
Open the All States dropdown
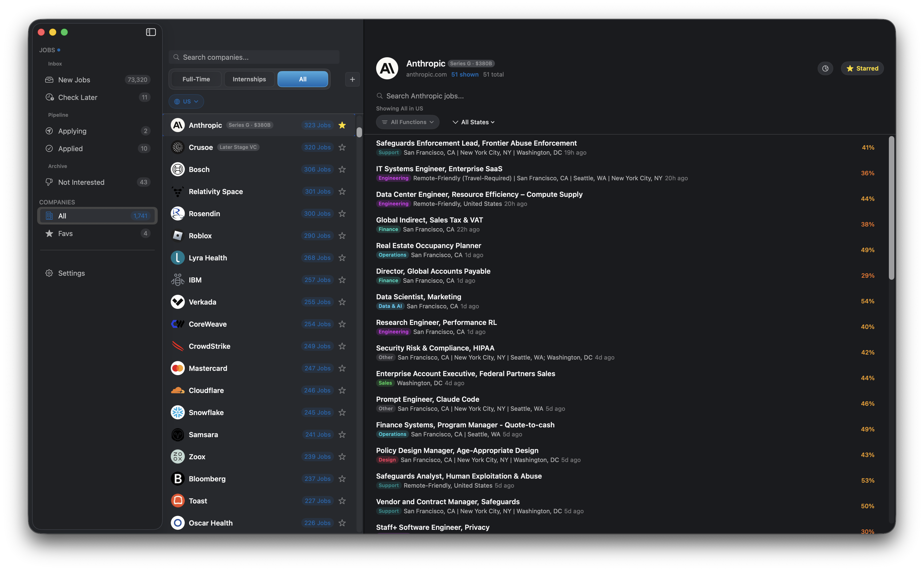pyautogui.click(x=473, y=122)
